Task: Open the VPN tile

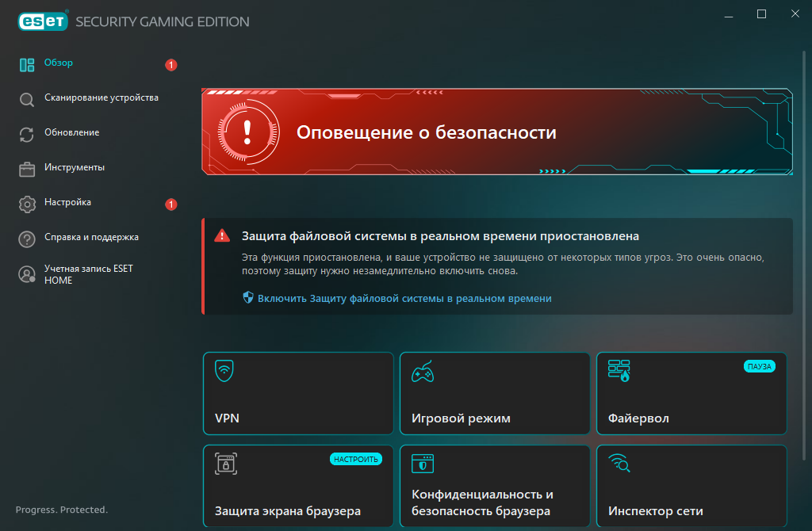Action: (x=298, y=393)
